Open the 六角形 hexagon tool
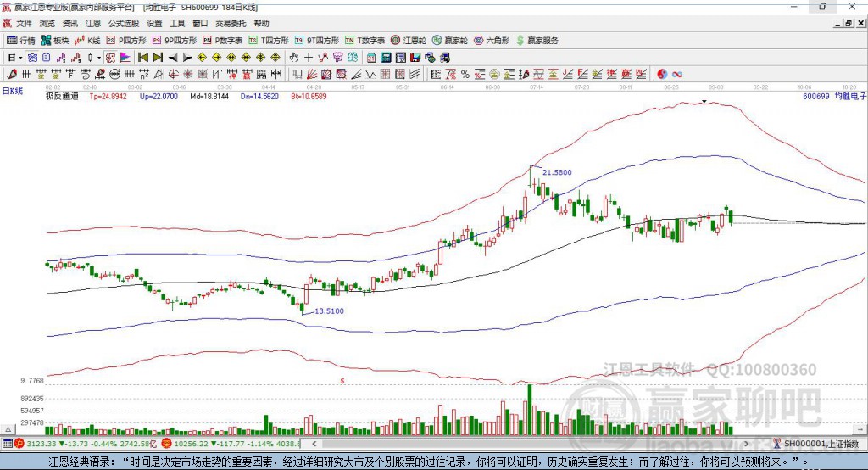The image size is (868, 470). click(492, 41)
